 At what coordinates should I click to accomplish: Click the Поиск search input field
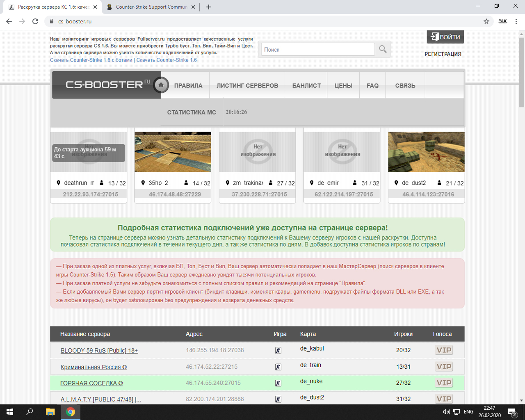318,49
